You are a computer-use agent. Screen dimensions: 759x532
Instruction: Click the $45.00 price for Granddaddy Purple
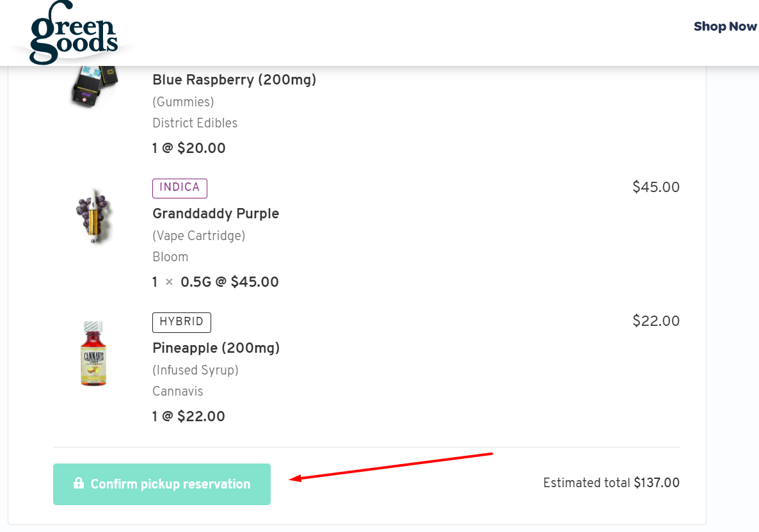click(x=655, y=187)
